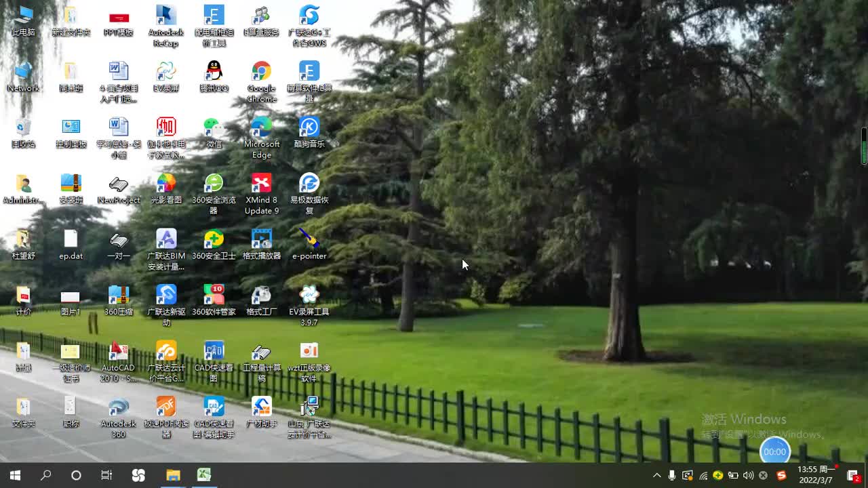Click the battery tray icon
The width and height of the screenshot is (868, 488).
733,475
